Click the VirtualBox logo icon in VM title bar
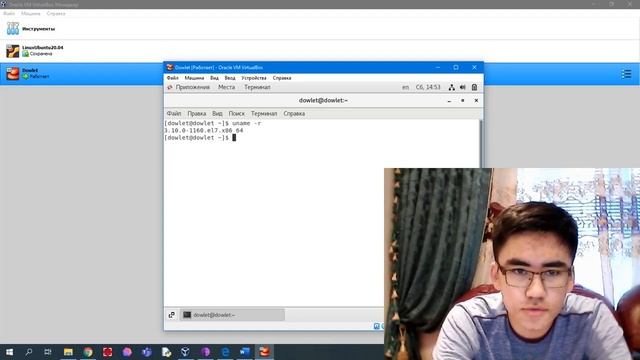This screenshot has width=640, height=360. (170, 67)
